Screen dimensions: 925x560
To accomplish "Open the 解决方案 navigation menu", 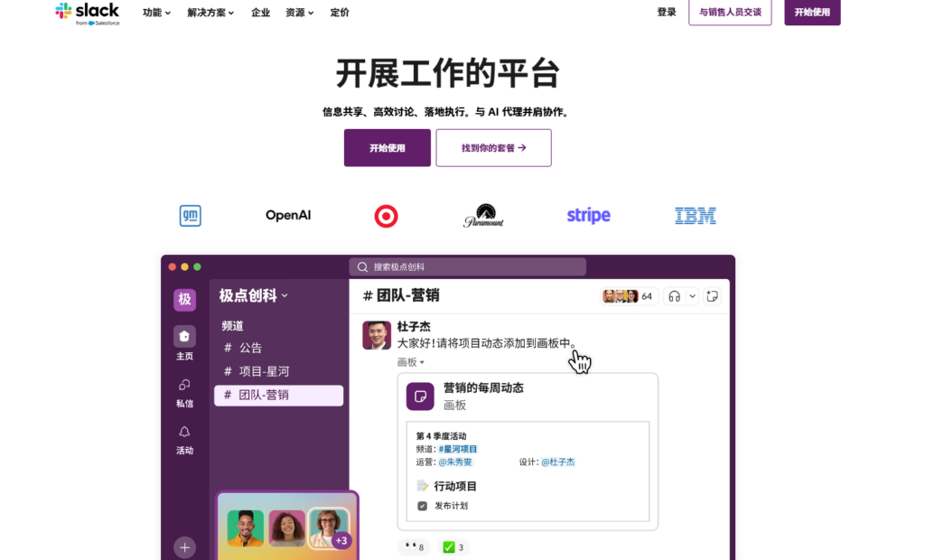I will [x=209, y=13].
